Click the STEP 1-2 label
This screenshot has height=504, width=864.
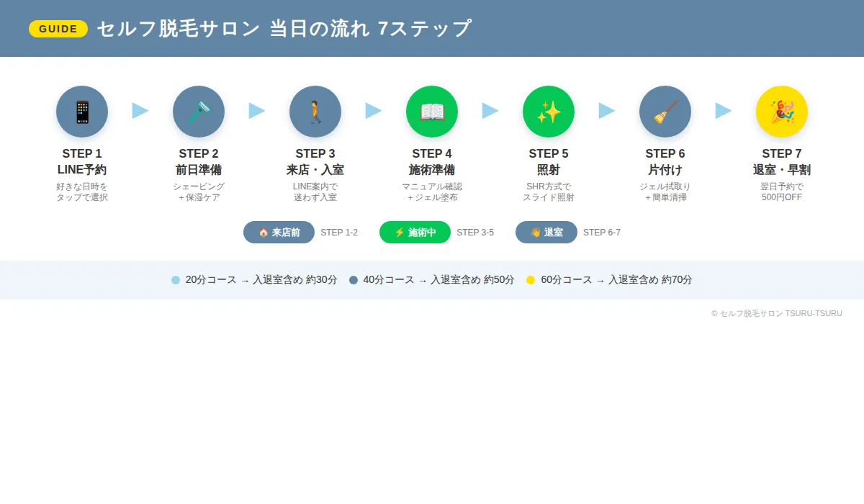click(339, 233)
